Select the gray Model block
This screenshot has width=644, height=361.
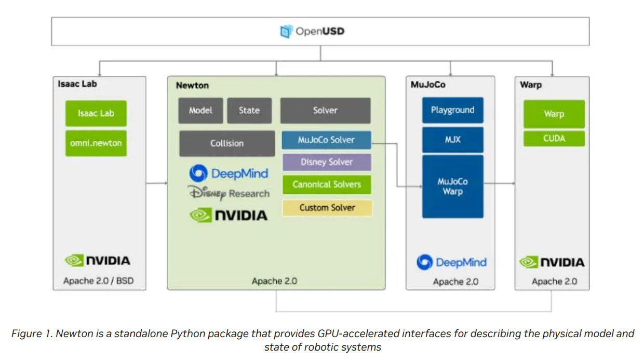pyautogui.click(x=200, y=111)
